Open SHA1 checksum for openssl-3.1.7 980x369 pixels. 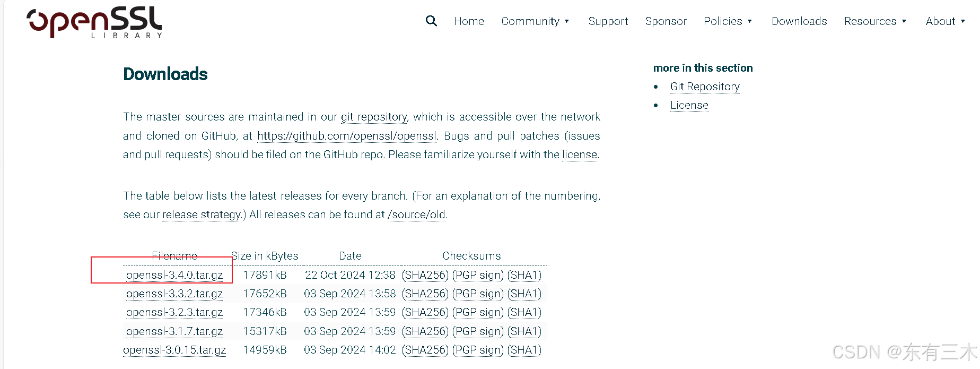[524, 331]
